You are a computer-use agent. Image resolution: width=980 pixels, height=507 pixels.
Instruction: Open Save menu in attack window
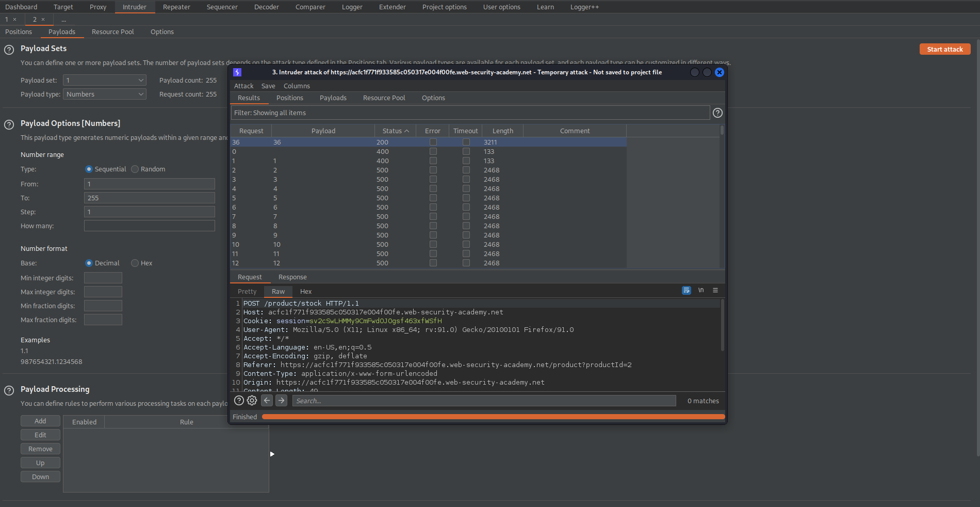click(268, 86)
